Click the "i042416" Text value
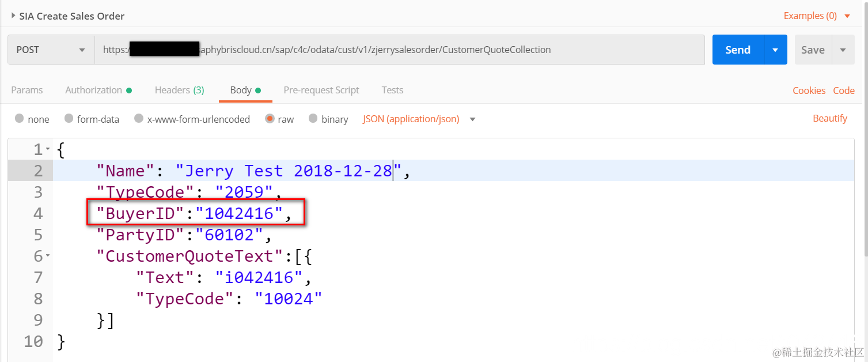The height and width of the screenshot is (362, 868). (x=259, y=277)
